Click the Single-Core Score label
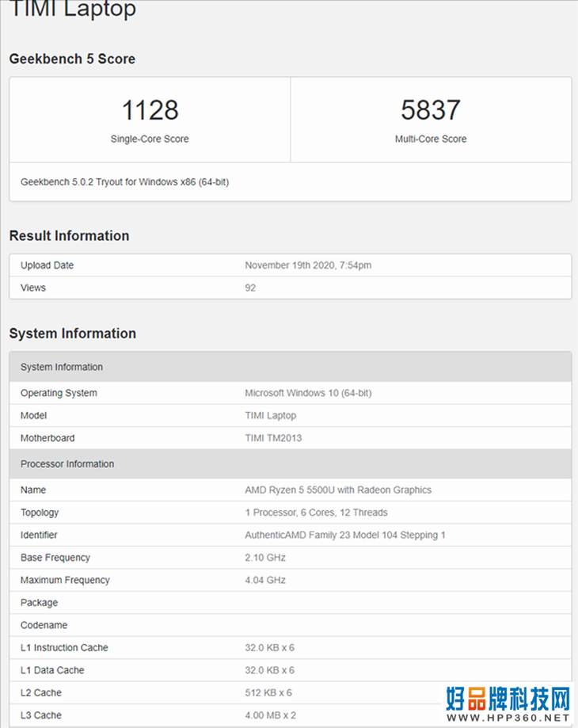Screen dimensions: 578x728 (x=150, y=139)
